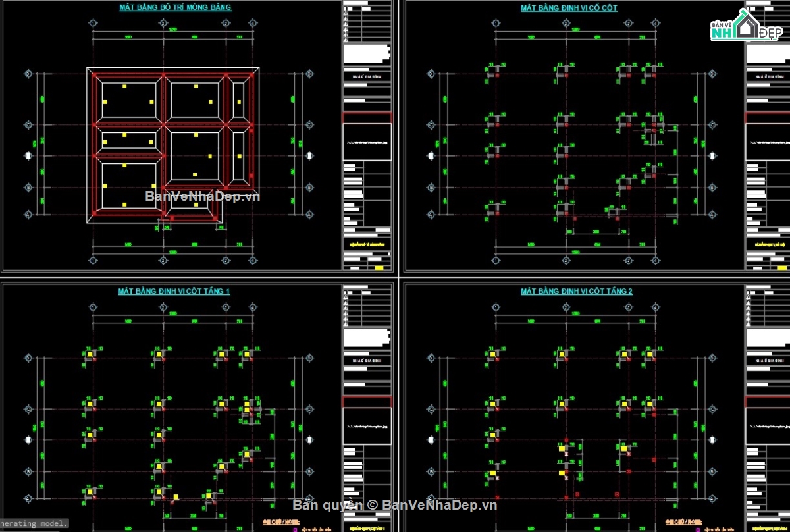Click the yellow highlighted cell in the title block
This screenshot has height=532, width=790.
(x=379, y=267)
